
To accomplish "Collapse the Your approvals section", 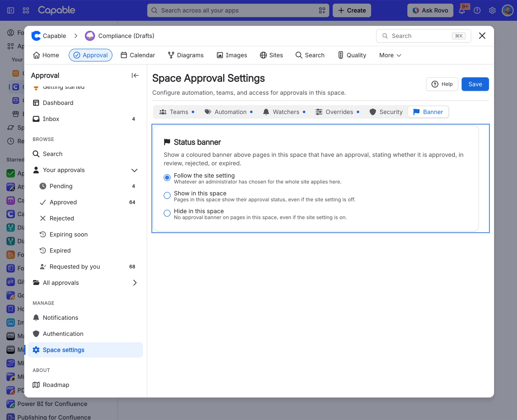I will (134, 170).
